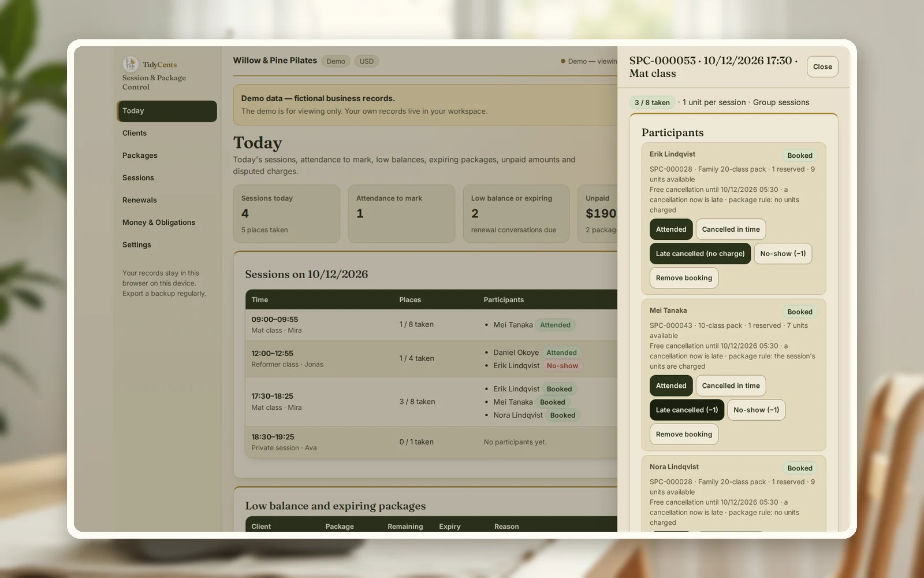
Task: Click Booked badge on Erik Lindqvist card
Action: point(800,155)
